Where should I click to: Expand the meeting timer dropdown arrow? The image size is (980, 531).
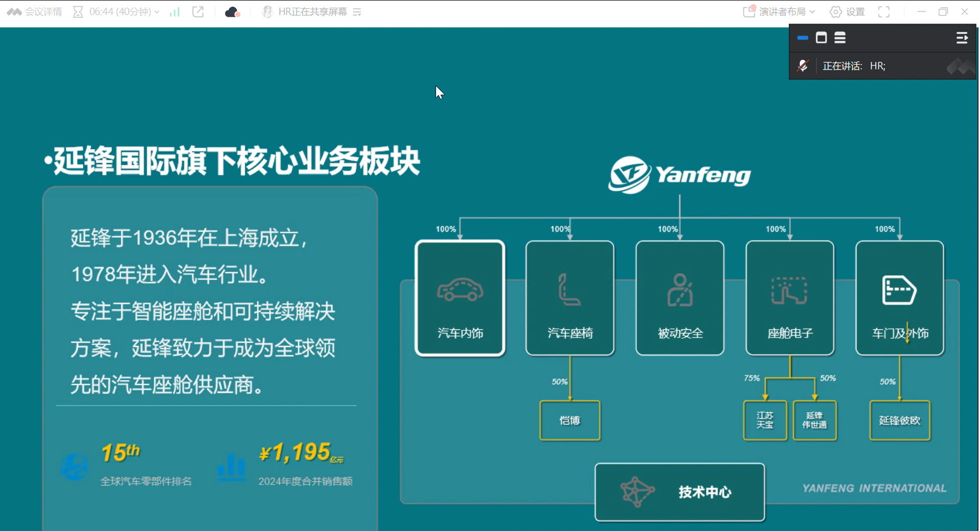tap(156, 12)
